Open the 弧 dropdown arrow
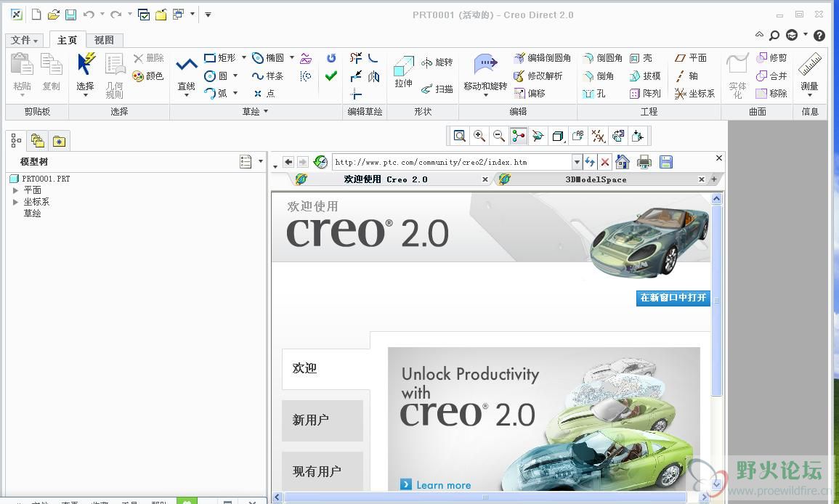 pos(235,93)
